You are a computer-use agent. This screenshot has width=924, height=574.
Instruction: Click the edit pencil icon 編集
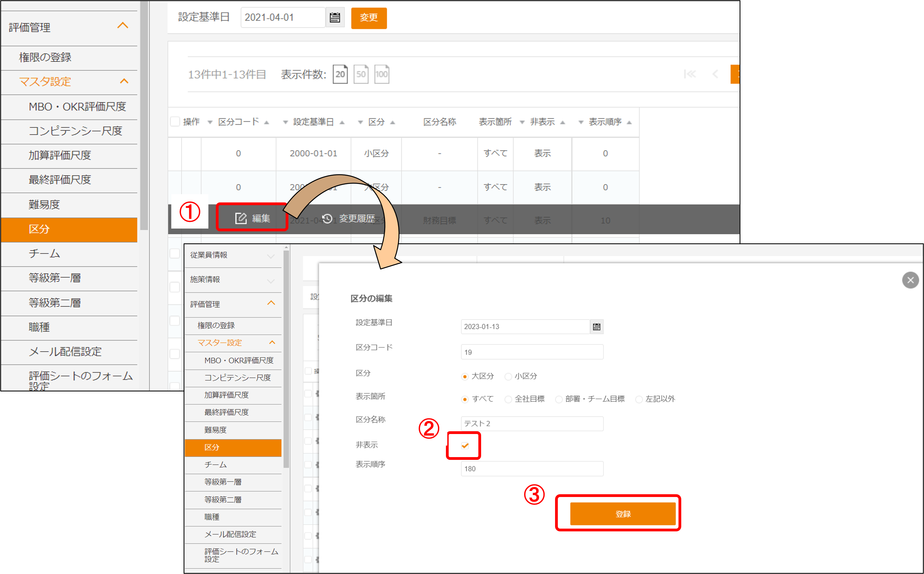(x=241, y=218)
